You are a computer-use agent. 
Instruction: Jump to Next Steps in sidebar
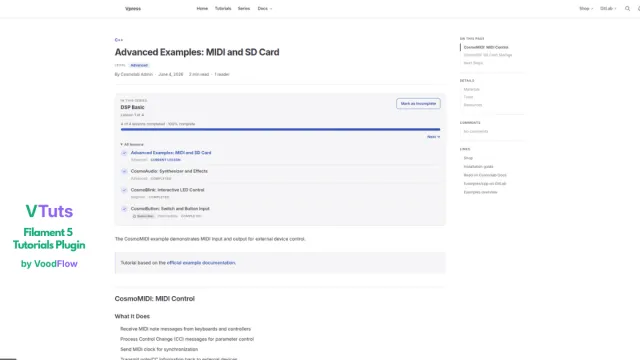[473, 63]
